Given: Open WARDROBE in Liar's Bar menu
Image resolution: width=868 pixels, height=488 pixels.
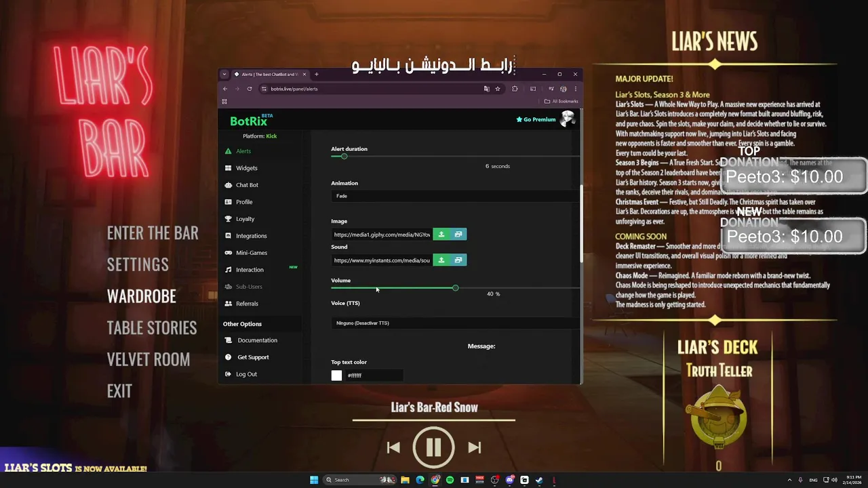Looking at the screenshot, I should pos(142,296).
